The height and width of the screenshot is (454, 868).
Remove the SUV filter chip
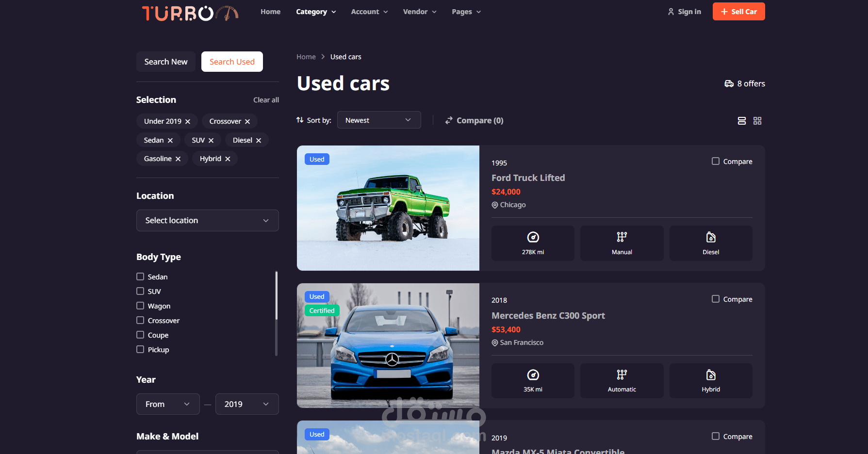[211, 141]
